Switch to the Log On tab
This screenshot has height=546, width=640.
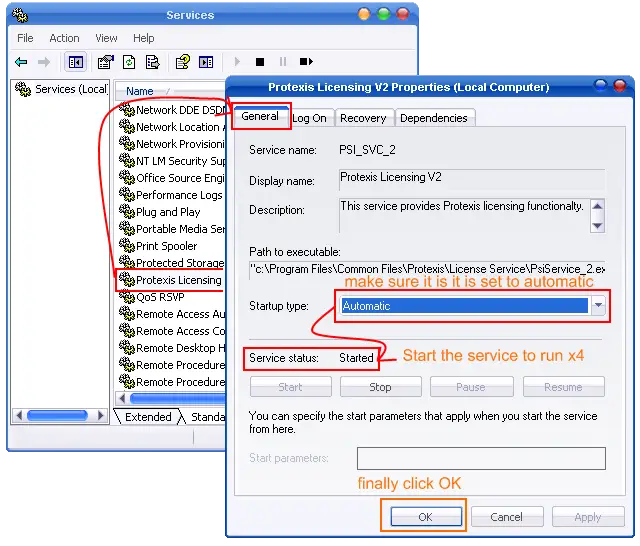pos(310,118)
